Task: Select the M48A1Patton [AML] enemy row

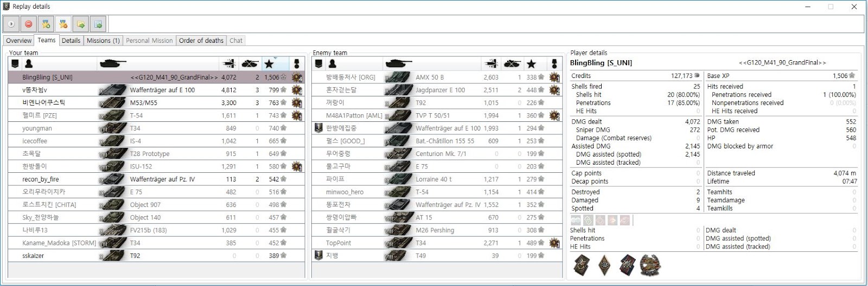Action: (x=437, y=115)
